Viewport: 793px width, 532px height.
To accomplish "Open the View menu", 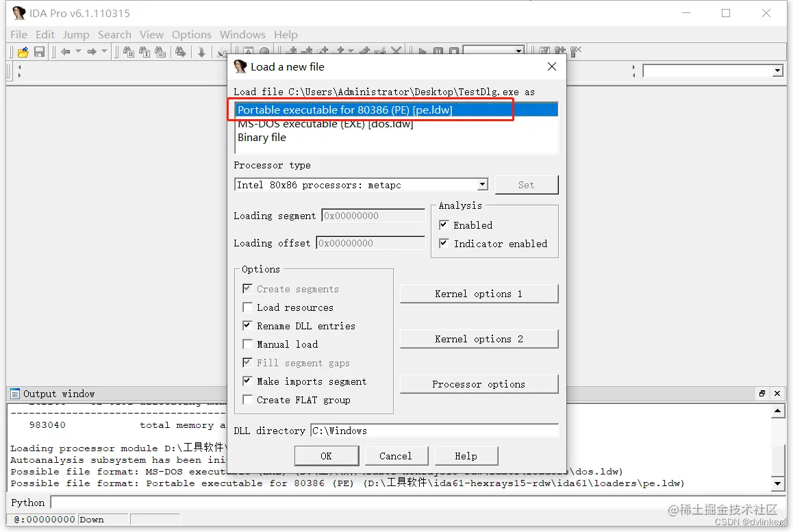I will point(151,34).
